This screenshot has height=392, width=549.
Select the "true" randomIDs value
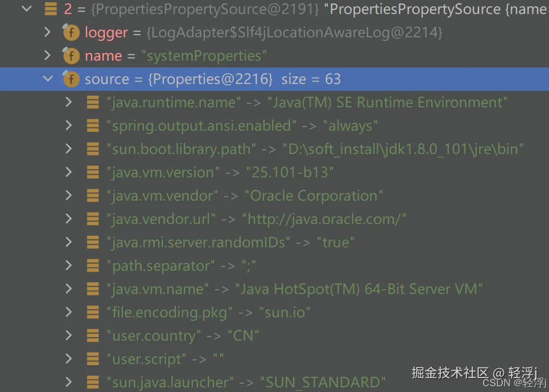336,243
